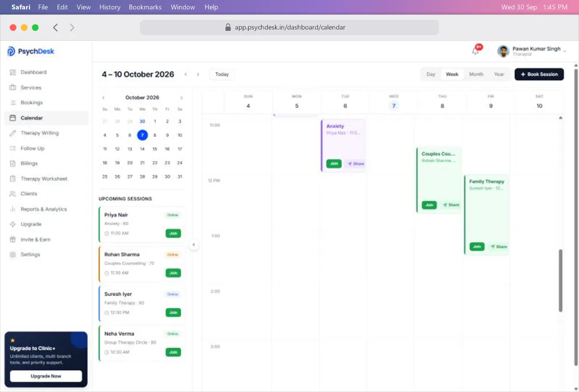Click Tuesday 6 column header

pyautogui.click(x=345, y=102)
